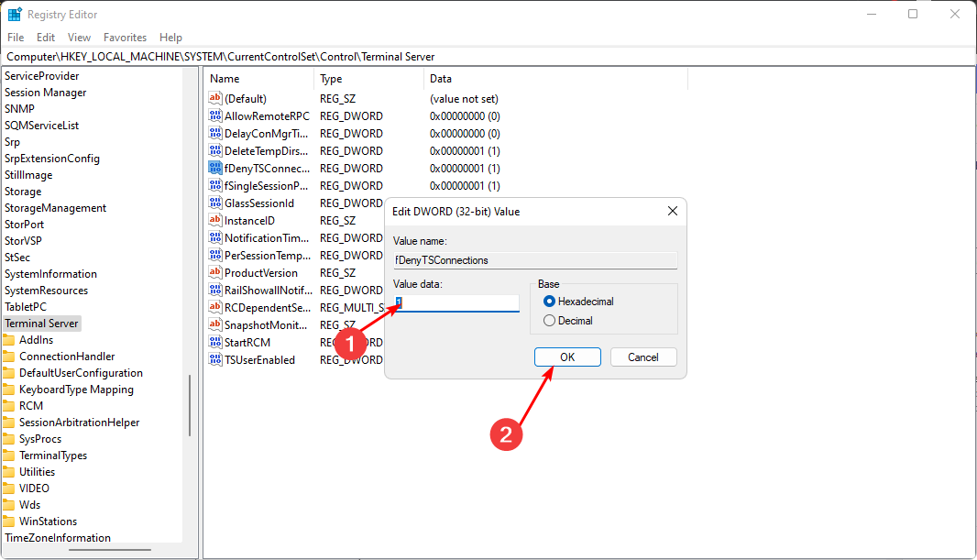Open the File menu
Image resolution: width=977 pixels, height=560 pixels.
point(16,38)
